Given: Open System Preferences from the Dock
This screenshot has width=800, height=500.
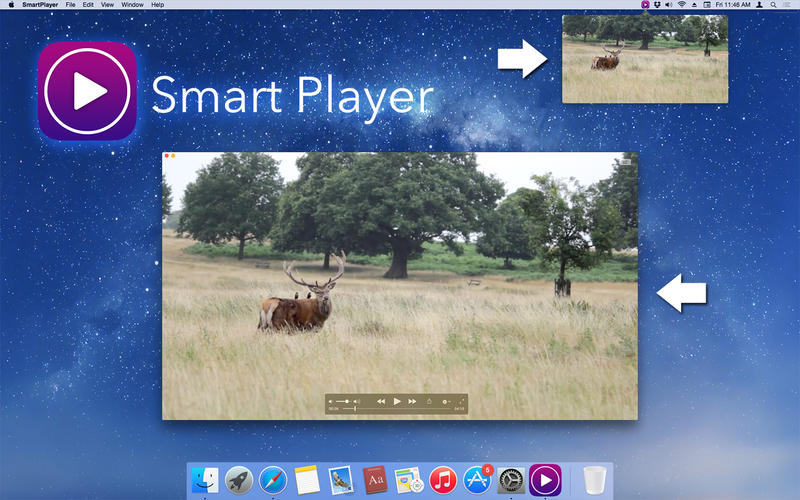Looking at the screenshot, I should (511, 480).
